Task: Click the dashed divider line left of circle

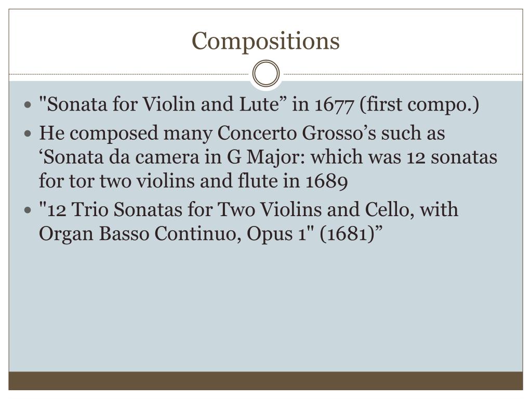Action: [x=129, y=74]
